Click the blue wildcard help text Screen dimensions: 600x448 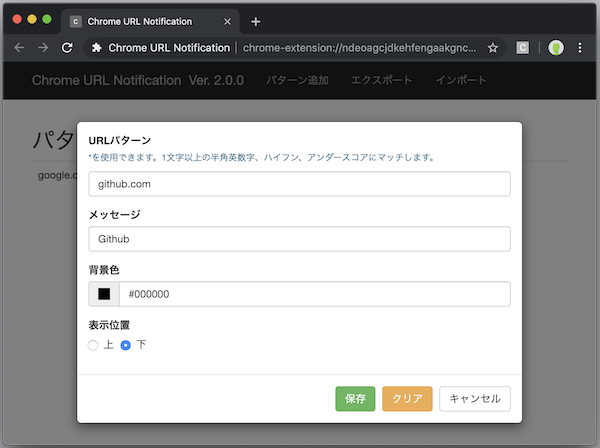point(262,158)
